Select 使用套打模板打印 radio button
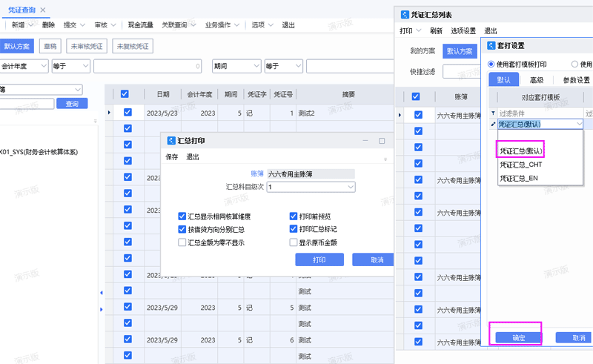Viewport: 593px width, 364px height. point(491,64)
